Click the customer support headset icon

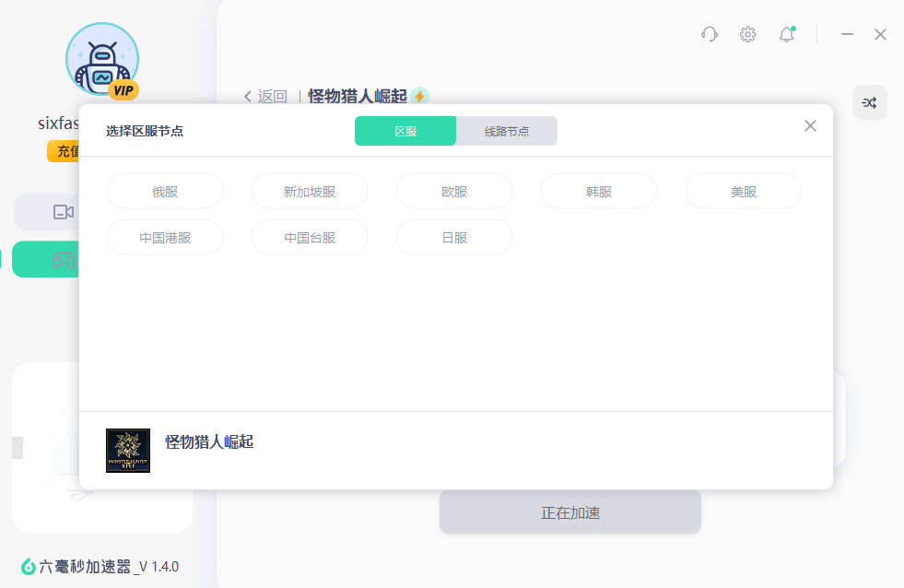click(x=709, y=34)
